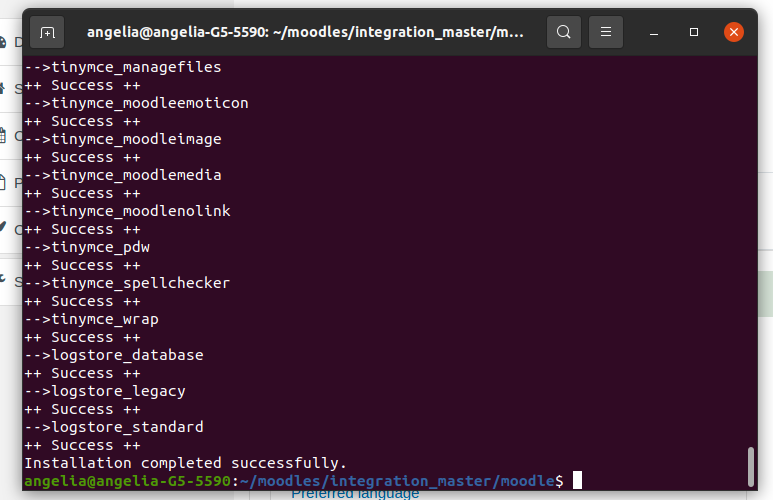Click the prompt path ~/moodles/integration_master/moodle
This screenshot has width=773, height=500.
[397, 481]
